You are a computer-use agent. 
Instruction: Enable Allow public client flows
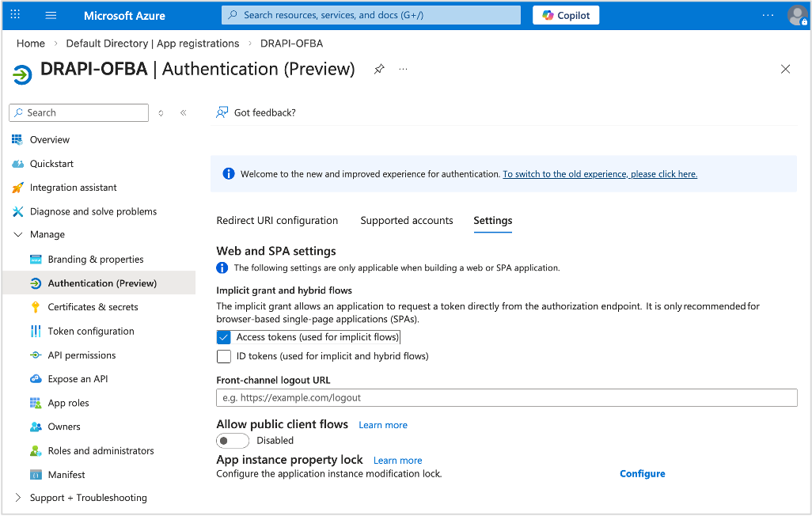(233, 440)
